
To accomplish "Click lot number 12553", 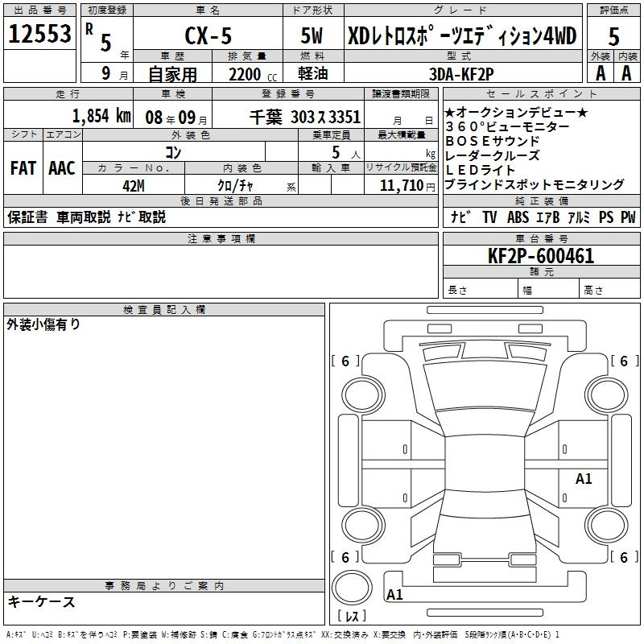I will pos(39,34).
